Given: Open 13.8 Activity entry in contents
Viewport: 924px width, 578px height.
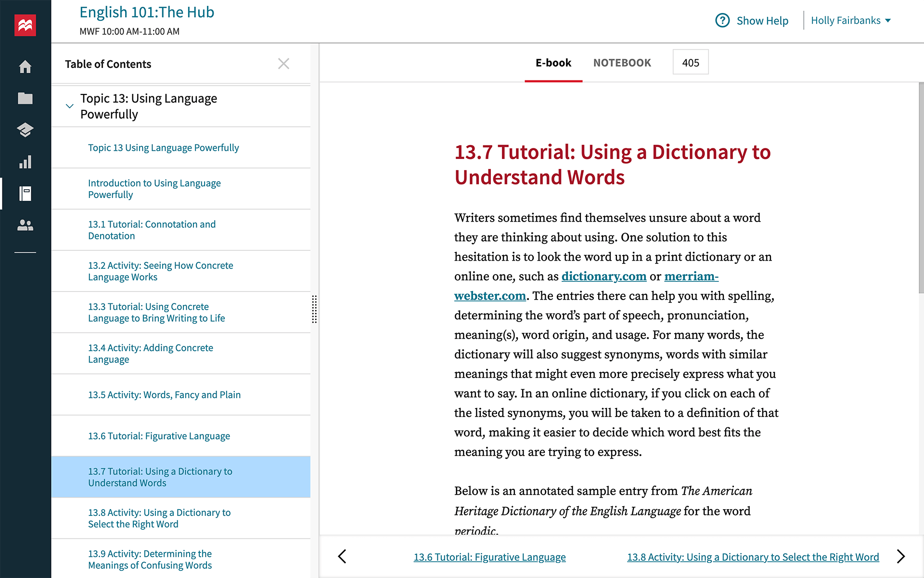Looking at the screenshot, I should coord(180,518).
